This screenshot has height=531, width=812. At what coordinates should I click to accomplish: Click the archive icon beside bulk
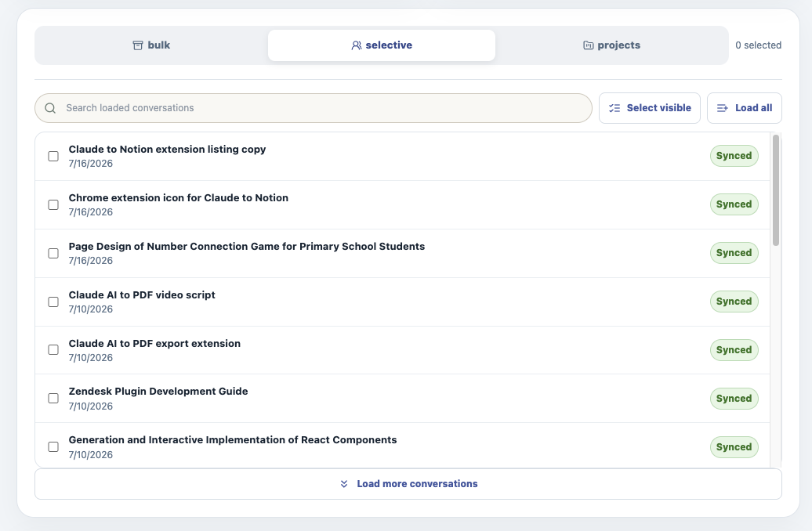click(138, 45)
